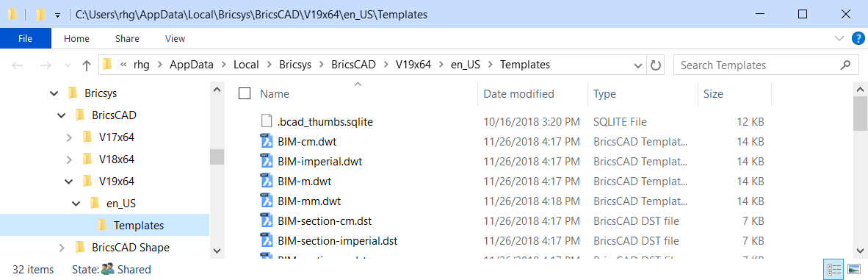This screenshot has height=280, width=868.
Task: Click Bricsys in breadcrumb path
Action: point(294,65)
